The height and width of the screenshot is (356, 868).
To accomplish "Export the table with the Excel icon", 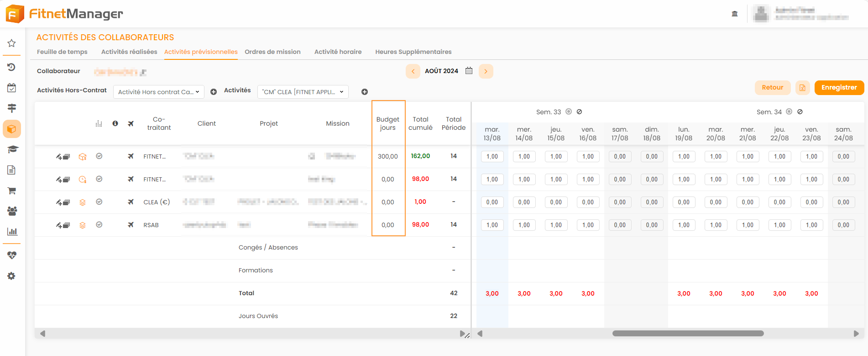I will coord(802,88).
